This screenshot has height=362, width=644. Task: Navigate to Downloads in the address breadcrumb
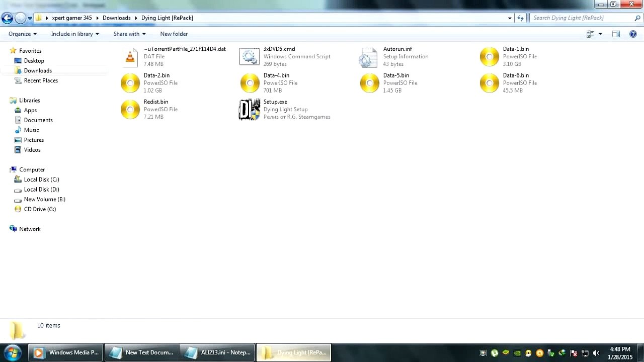click(117, 18)
